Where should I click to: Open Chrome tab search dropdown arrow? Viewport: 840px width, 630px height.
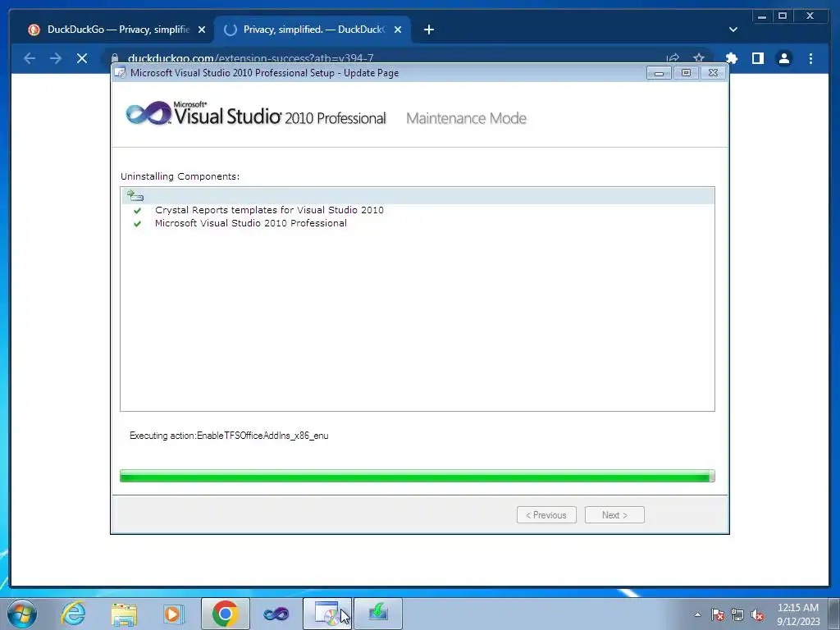733,30
